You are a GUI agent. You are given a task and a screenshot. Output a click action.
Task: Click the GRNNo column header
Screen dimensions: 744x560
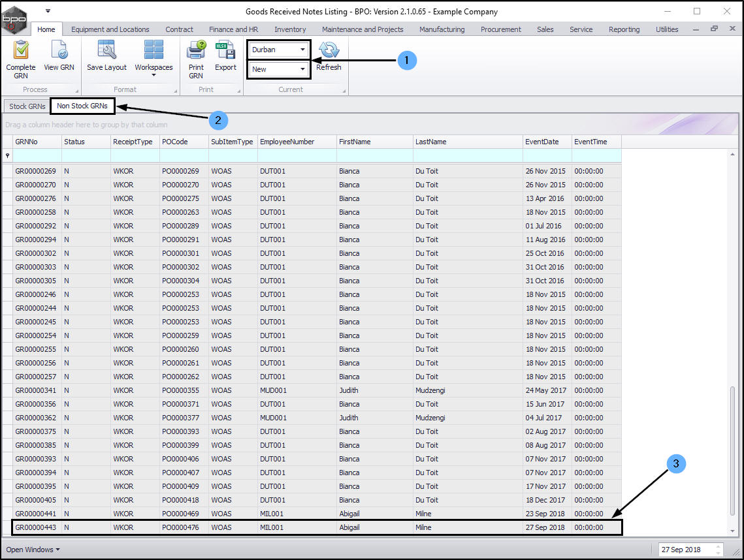[37, 142]
